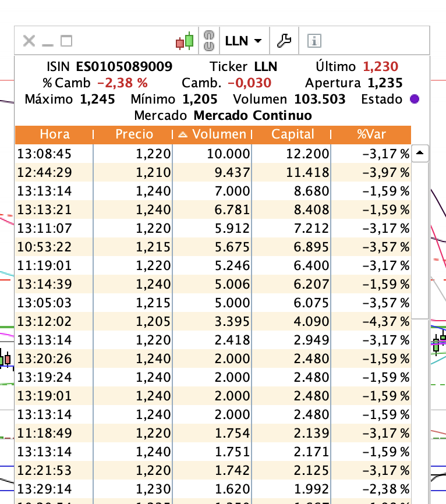Sort table by Capital column header
Image resolution: width=446 pixels, height=504 pixels.
(292, 134)
